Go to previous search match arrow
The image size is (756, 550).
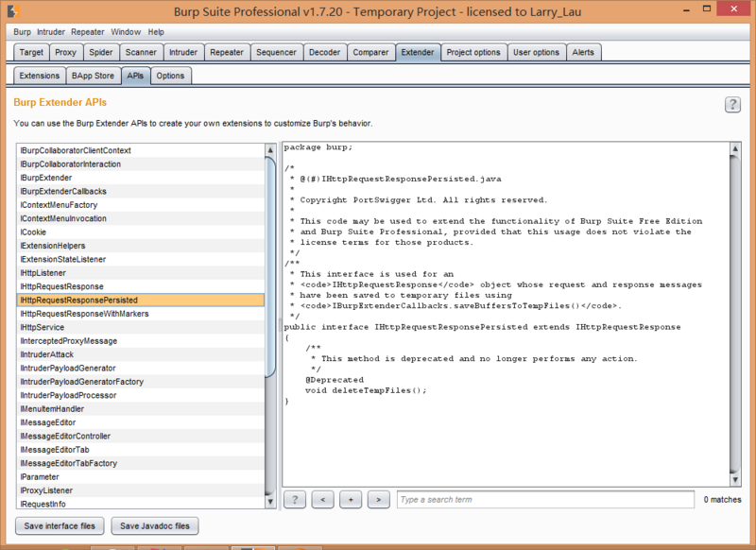tap(322, 499)
